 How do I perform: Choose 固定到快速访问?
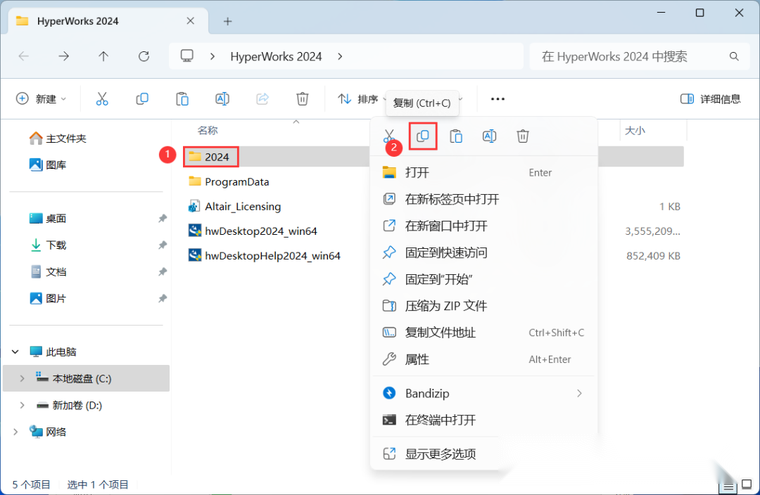[x=484, y=253]
